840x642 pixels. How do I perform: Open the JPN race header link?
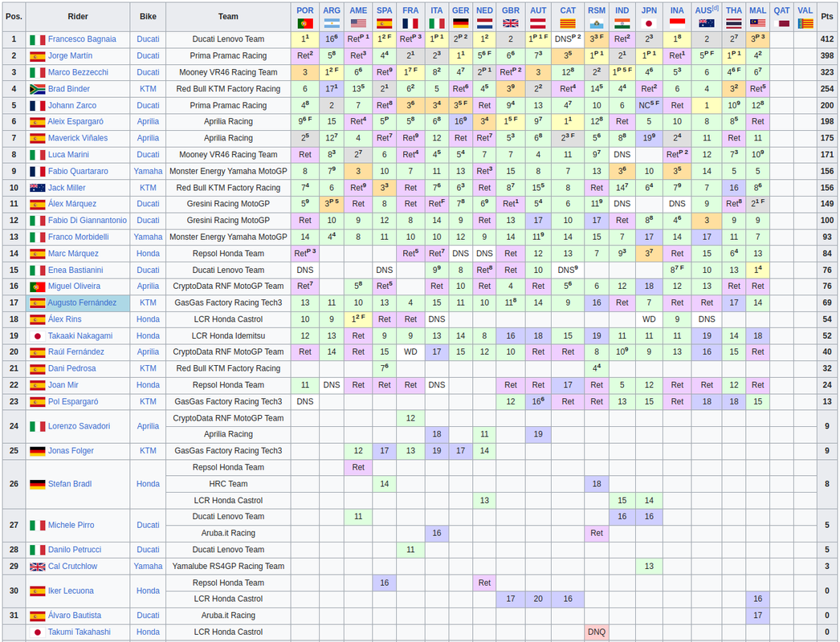(649, 10)
